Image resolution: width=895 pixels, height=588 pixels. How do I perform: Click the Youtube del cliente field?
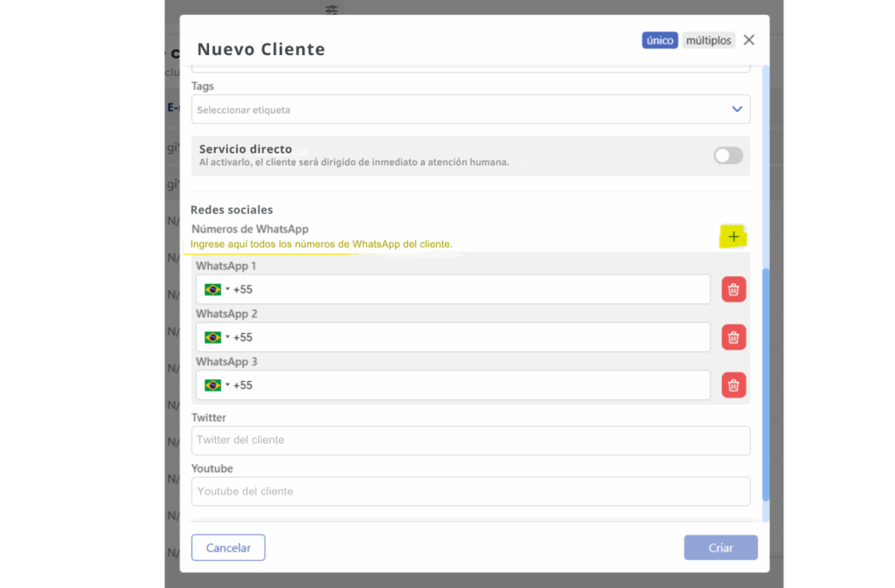[x=470, y=491]
